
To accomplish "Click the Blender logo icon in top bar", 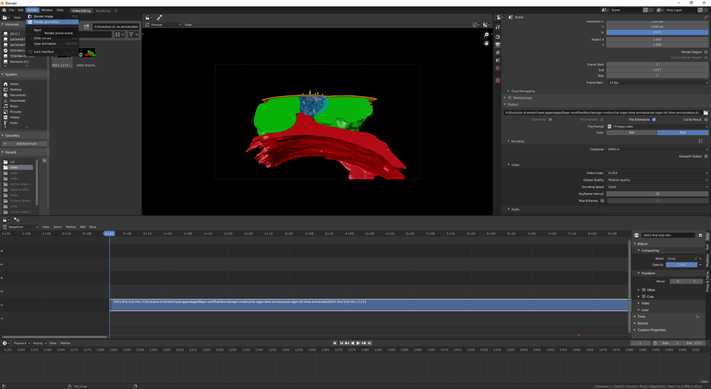I will tap(5, 10).
